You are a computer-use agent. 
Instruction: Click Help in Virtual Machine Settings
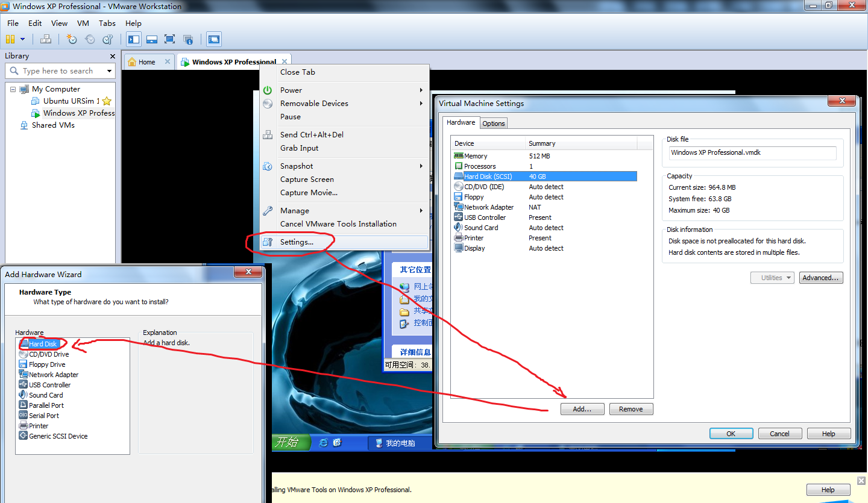point(828,434)
